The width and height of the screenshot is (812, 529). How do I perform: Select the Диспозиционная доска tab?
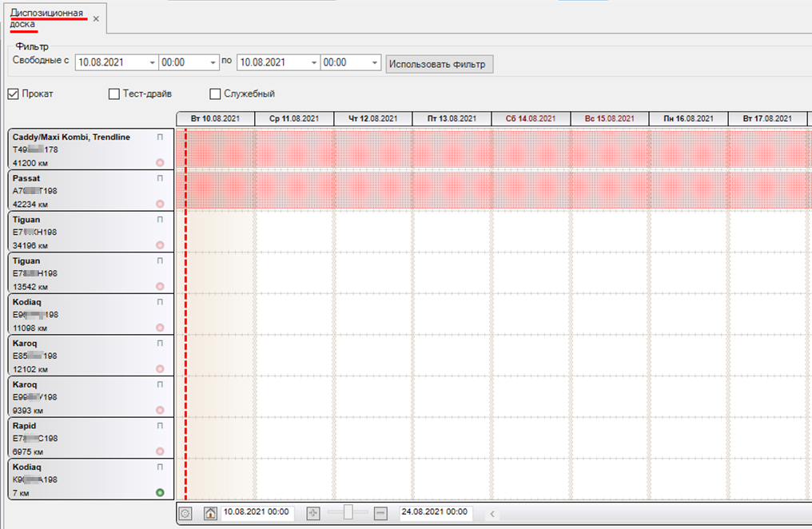pyautogui.click(x=47, y=18)
